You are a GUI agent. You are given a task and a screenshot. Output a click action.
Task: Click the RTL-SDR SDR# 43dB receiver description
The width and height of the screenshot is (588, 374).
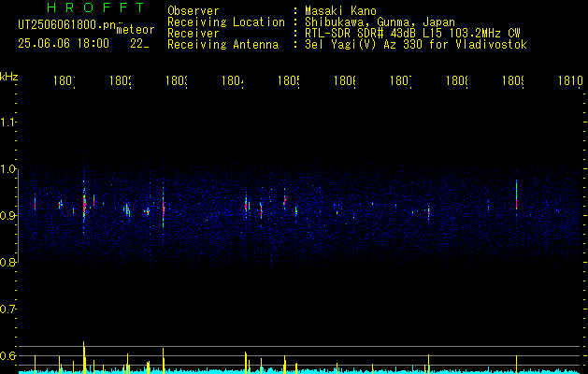point(412,34)
